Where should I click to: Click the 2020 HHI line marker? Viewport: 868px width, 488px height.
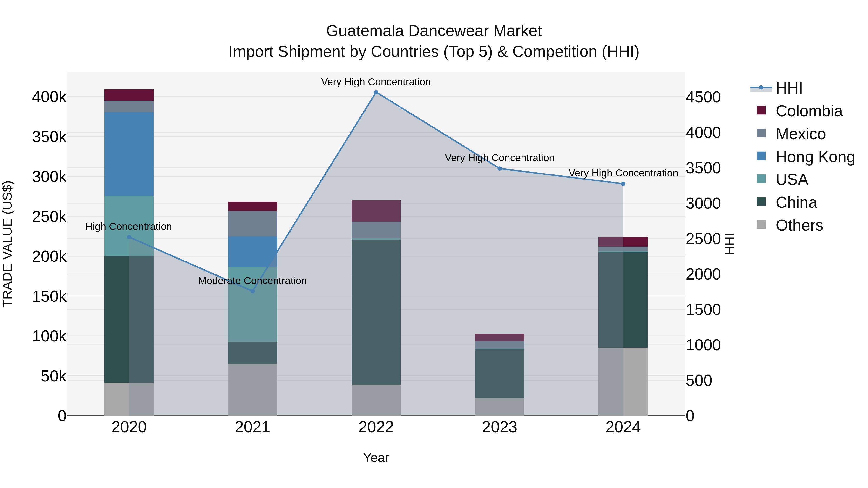129,237
